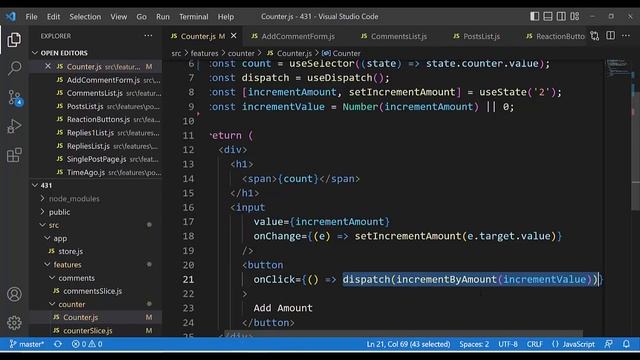640x360 pixels.
Task: Open Changes compare icon in editor toolbar
Action: click(x=595, y=36)
